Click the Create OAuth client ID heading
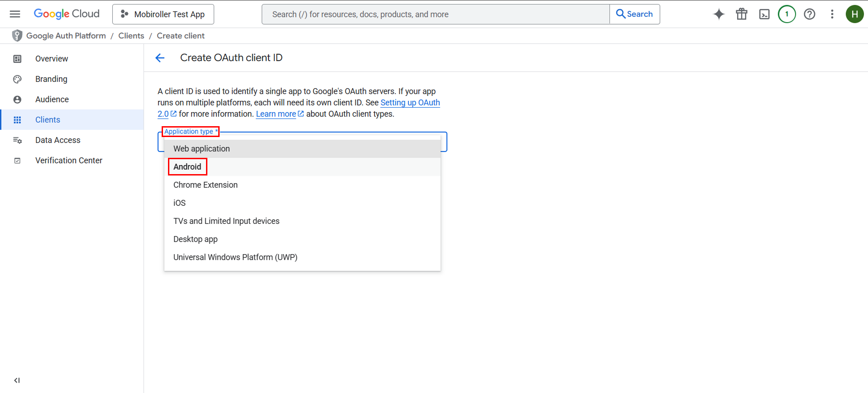This screenshot has width=868, height=393. point(231,58)
